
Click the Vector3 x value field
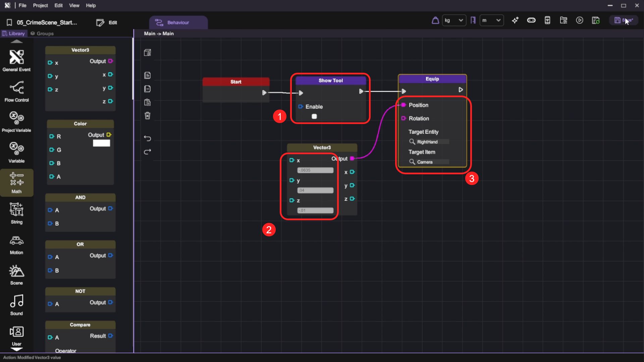point(315,170)
